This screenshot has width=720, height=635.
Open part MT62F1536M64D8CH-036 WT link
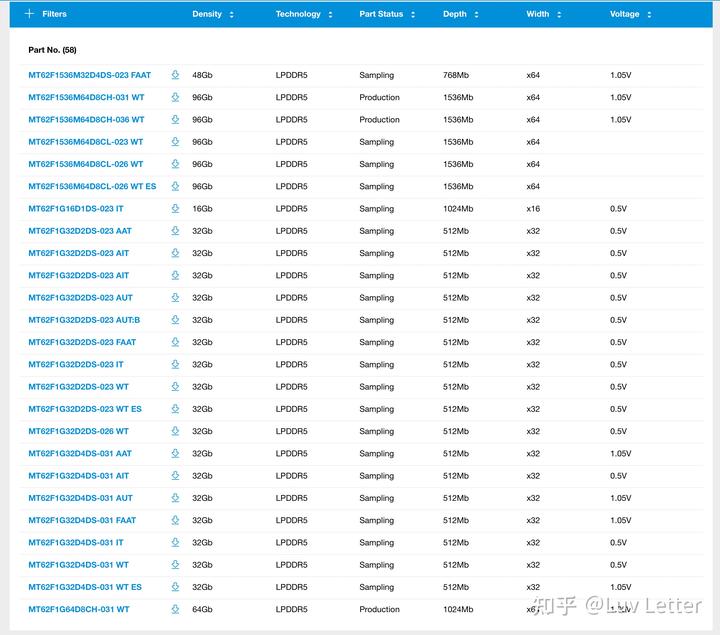[86, 119]
